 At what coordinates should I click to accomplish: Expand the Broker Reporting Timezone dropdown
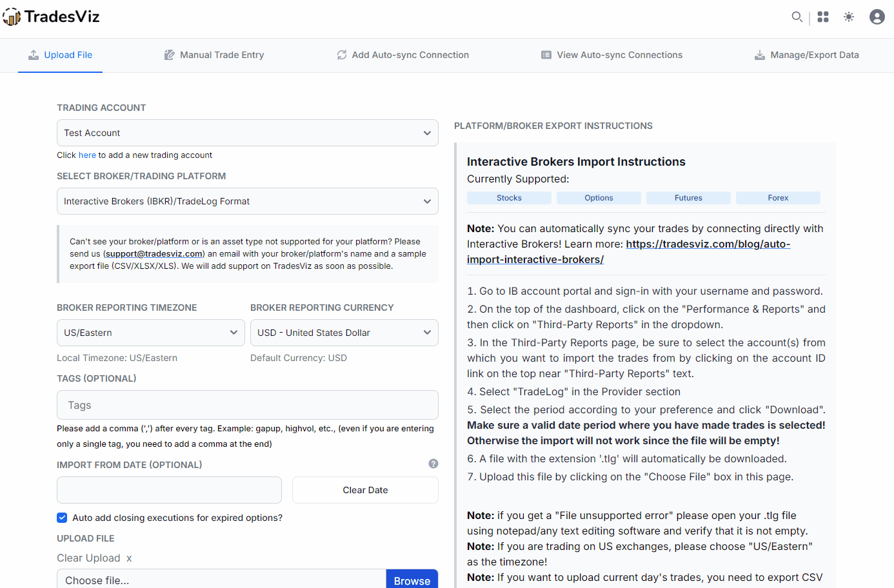click(x=150, y=333)
